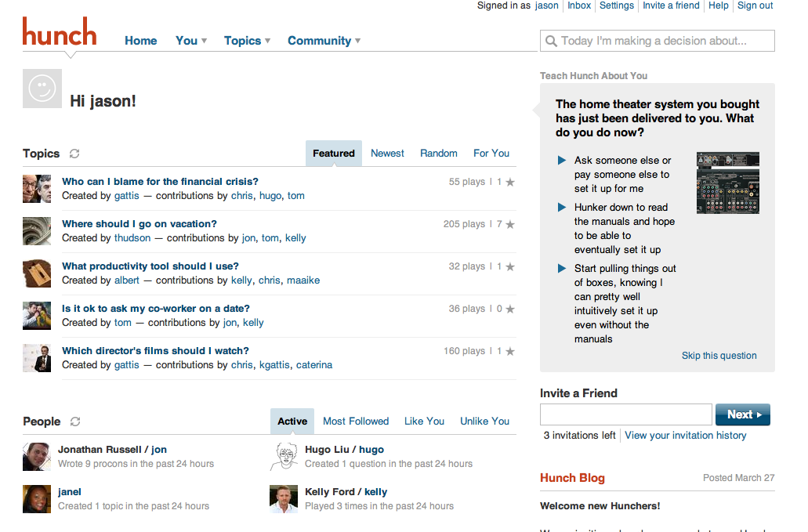Open Kelly Ford / kelly profile name
808x532 pixels.
[x=346, y=491]
